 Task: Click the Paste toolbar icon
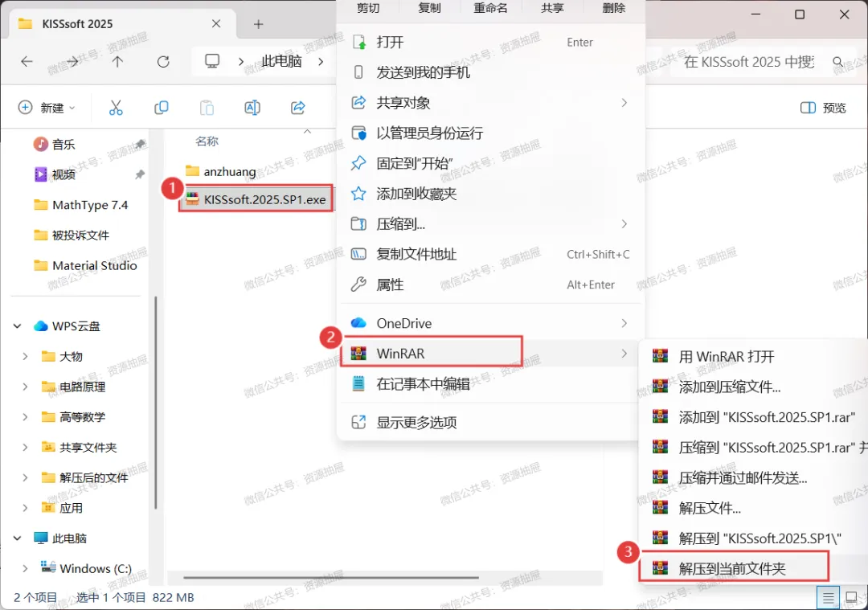[x=207, y=108]
